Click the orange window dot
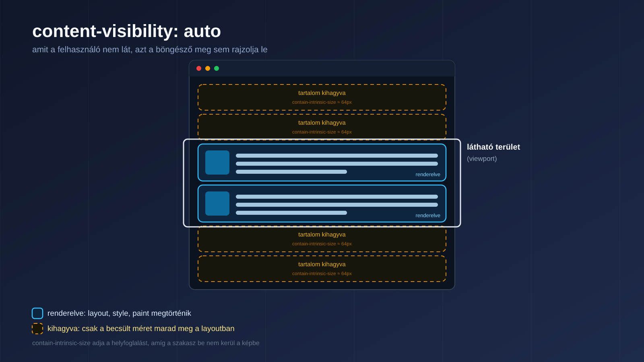The width and height of the screenshot is (644, 362). pos(208,68)
